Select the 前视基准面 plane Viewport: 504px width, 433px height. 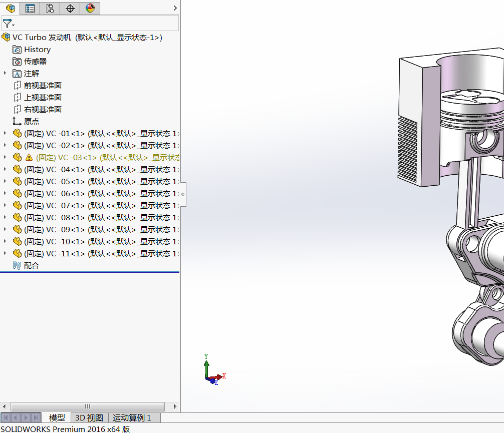pyautogui.click(x=43, y=86)
